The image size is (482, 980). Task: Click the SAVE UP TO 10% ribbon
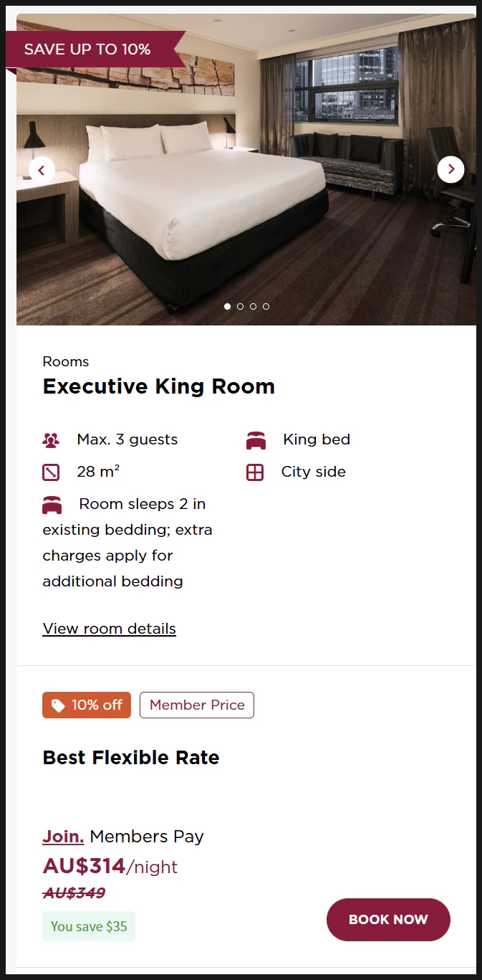click(87, 49)
